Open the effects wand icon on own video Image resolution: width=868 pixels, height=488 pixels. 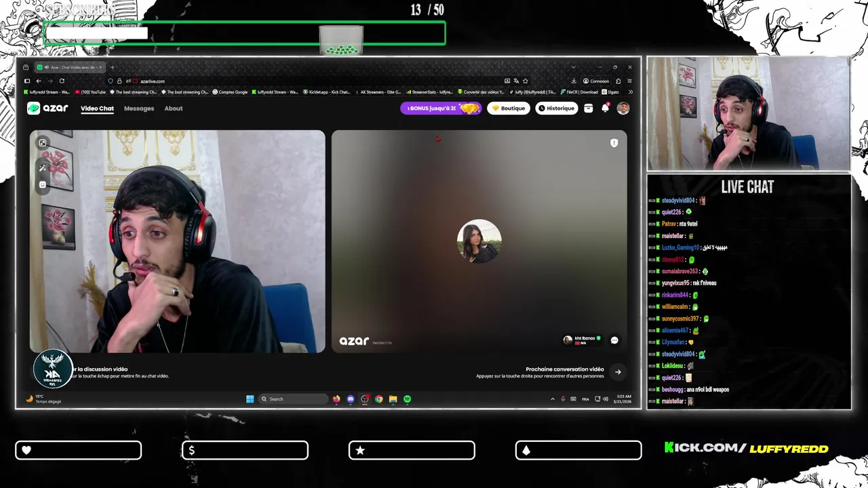[43, 167]
